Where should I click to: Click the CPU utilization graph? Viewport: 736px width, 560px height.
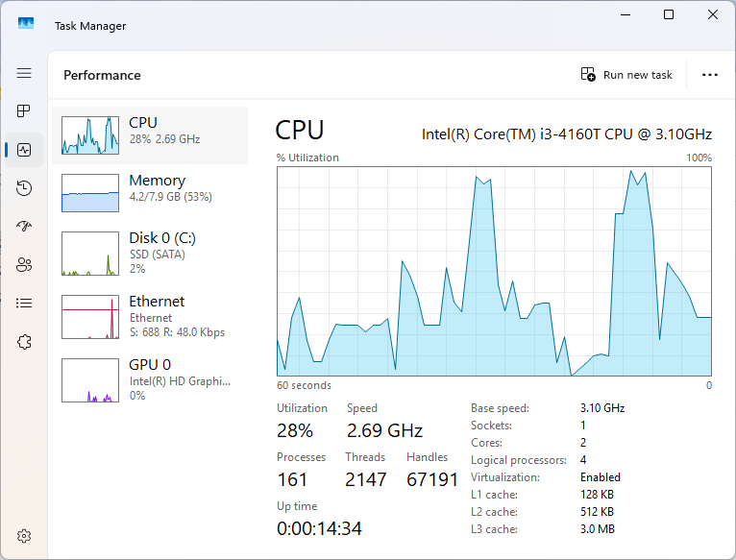click(x=494, y=271)
